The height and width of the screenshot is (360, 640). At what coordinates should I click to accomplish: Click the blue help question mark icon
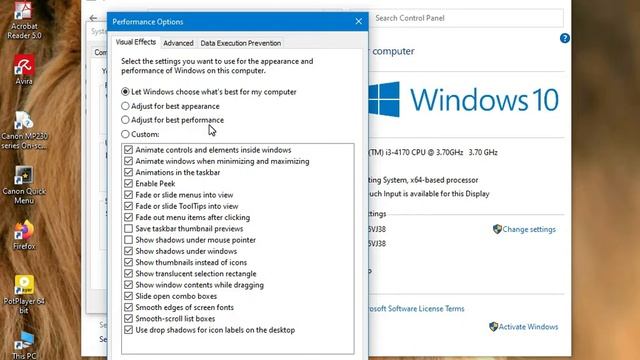click(564, 38)
